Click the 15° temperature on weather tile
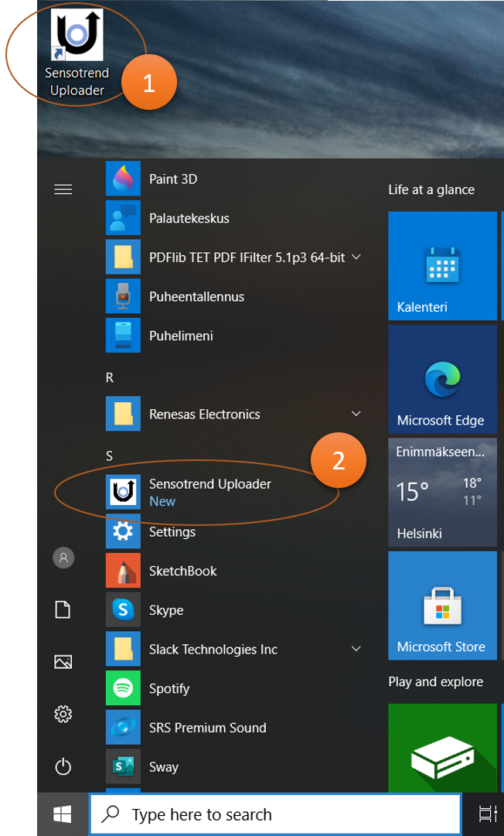Image resolution: width=504 pixels, height=836 pixels. [412, 492]
